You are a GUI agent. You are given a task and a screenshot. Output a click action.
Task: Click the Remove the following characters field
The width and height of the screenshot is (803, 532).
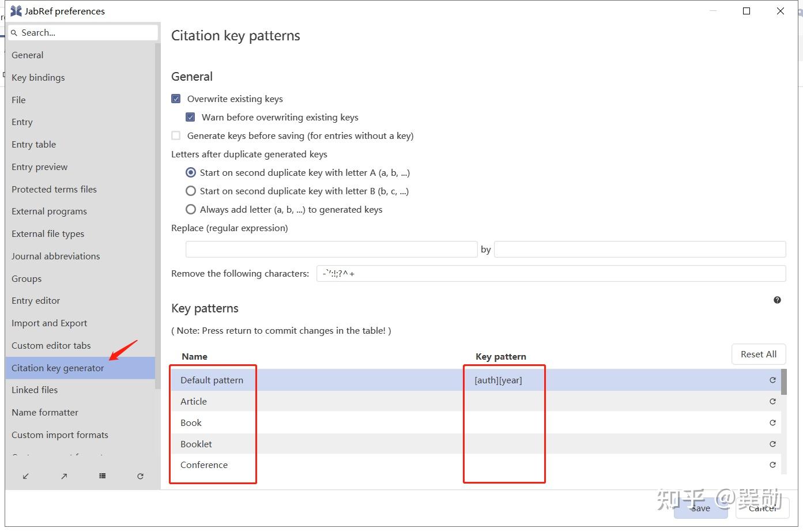tap(551, 274)
